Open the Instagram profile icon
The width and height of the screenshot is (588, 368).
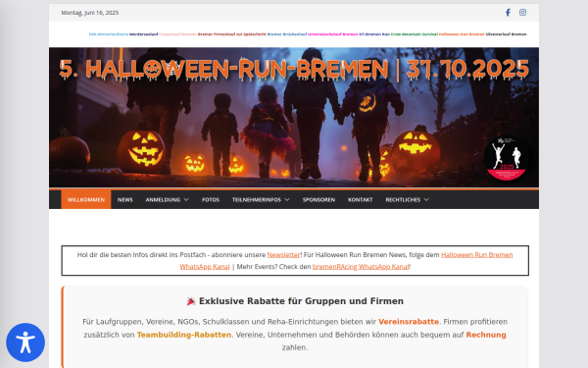click(522, 13)
